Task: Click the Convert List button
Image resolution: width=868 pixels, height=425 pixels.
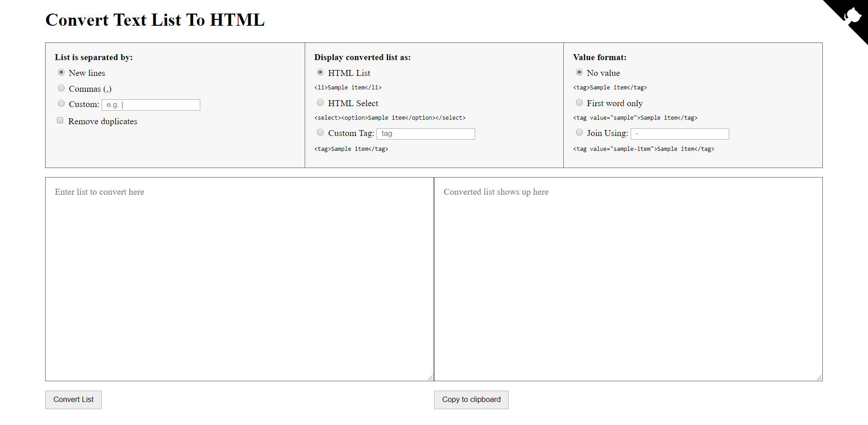Action: pos(73,399)
